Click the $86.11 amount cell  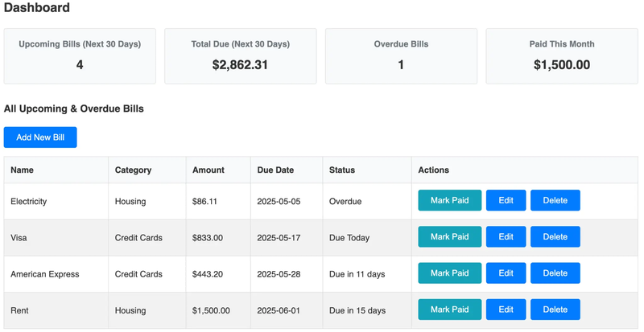pyautogui.click(x=218, y=201)
